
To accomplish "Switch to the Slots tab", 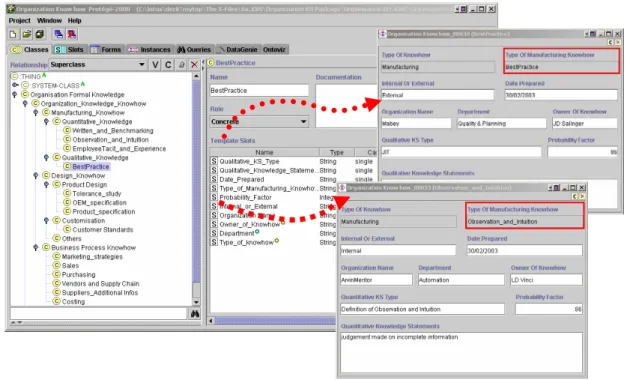I will tap(70, 50).
